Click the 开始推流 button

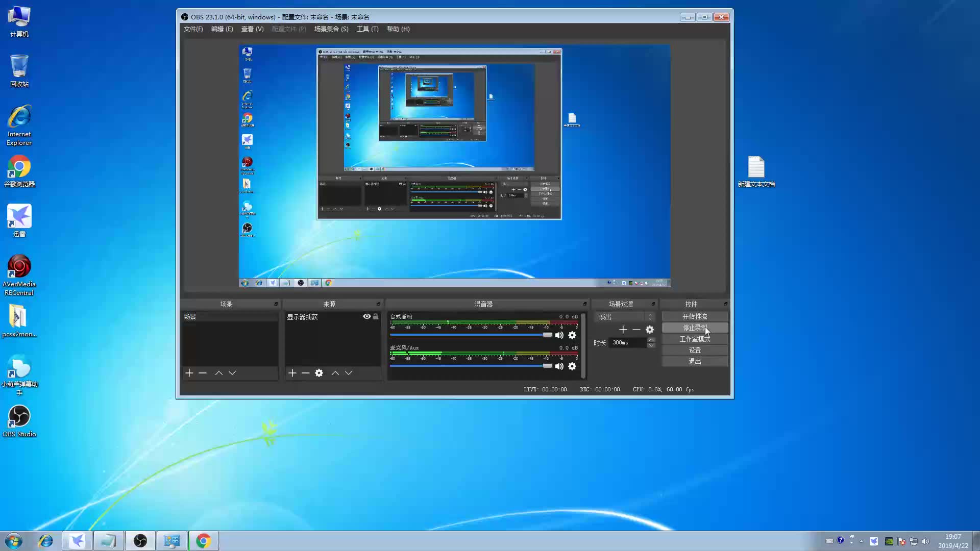coord(695,316)
